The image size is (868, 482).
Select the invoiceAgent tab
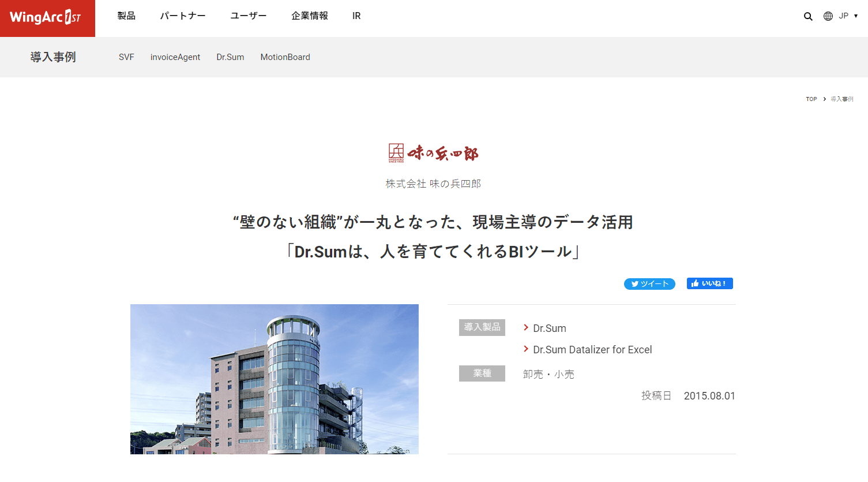[175, 57]
